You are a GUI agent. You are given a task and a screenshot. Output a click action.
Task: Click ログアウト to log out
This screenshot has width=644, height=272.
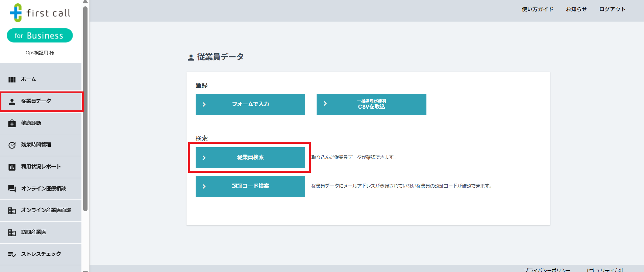[612, 9]
